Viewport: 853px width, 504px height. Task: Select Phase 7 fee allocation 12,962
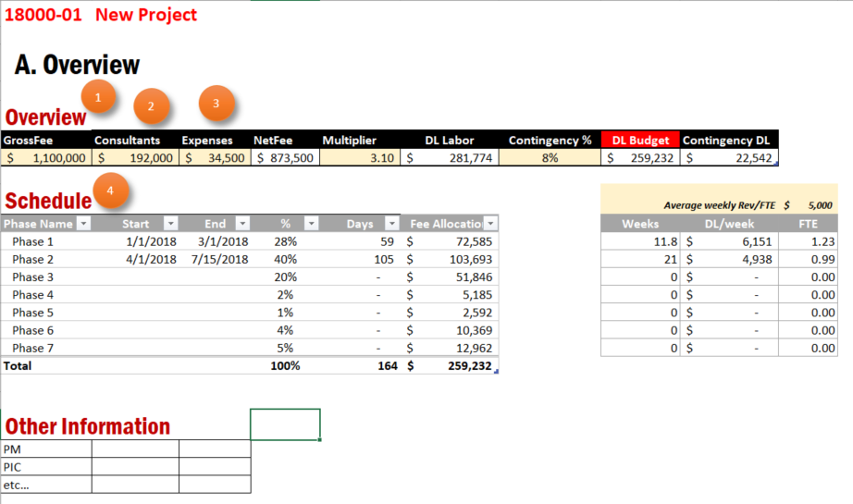(x=450, y=348)
